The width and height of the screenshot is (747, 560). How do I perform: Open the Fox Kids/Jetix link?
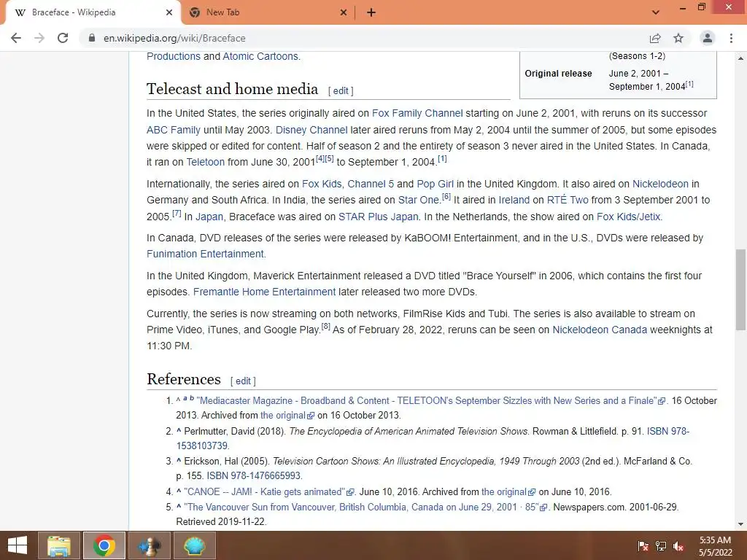pos(628,217)
